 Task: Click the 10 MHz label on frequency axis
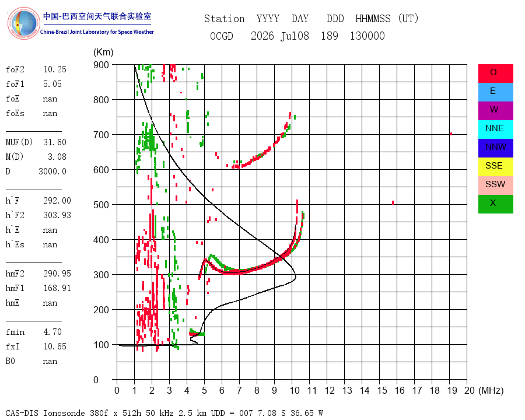click(295, 390)
